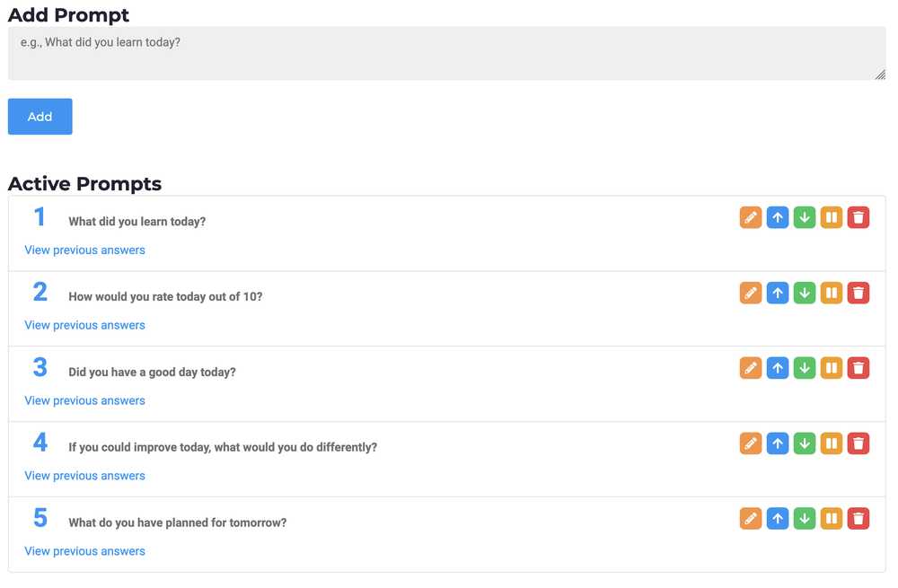Move 'How would you rate today out of 10?' up
Viewport: 898px width, 588px height.
tap(778, 293)
